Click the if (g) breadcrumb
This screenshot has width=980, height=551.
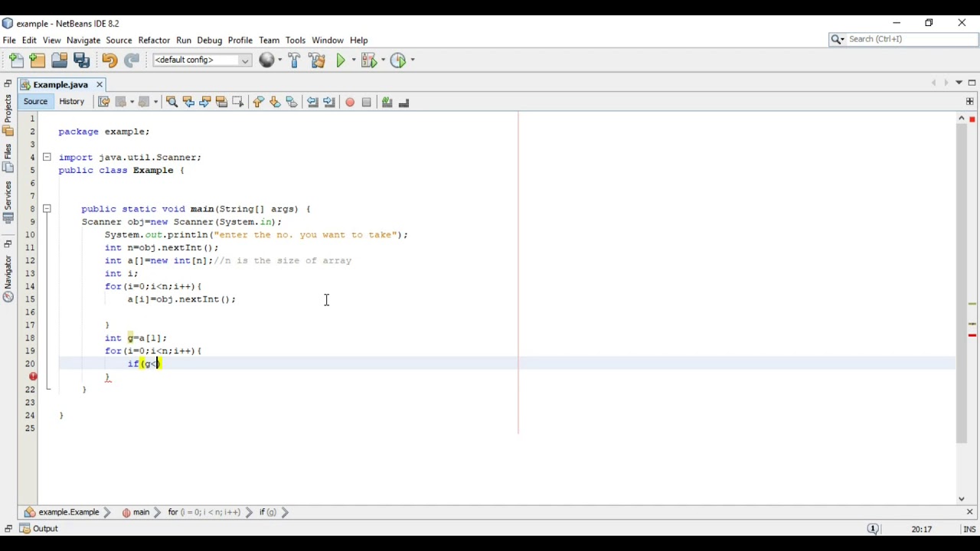point(267,512)
